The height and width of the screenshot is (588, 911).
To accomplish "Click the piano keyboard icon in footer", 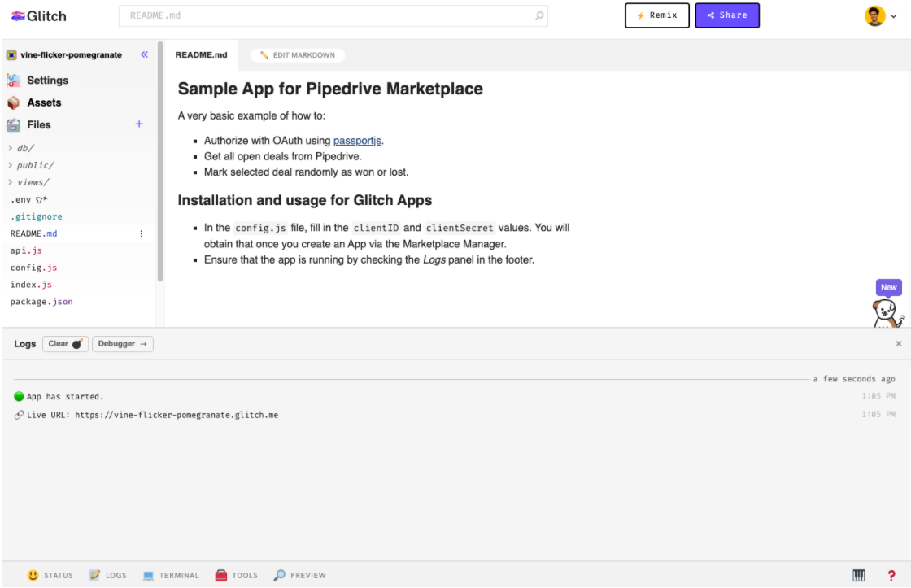I will click(x=859, y=575).
